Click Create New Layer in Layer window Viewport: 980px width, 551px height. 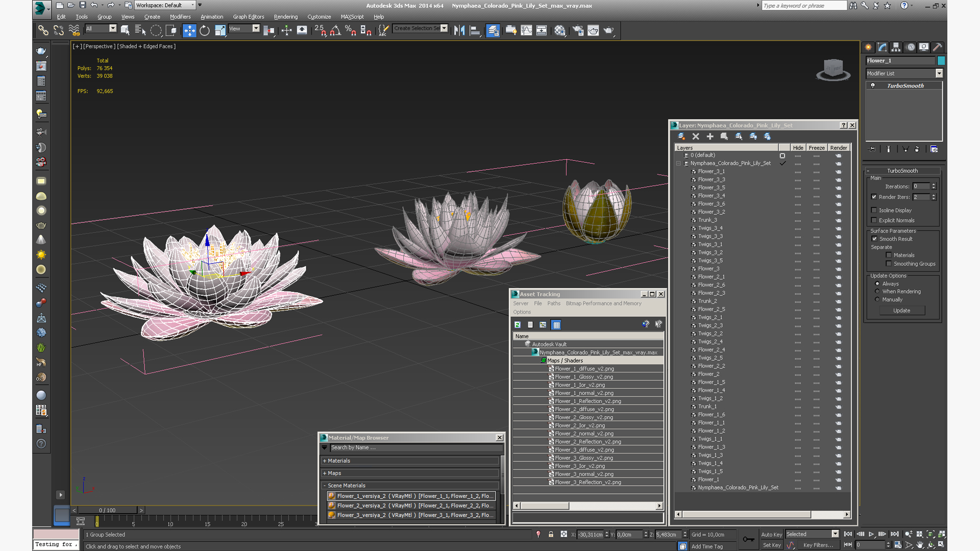(x=681, y=136)
